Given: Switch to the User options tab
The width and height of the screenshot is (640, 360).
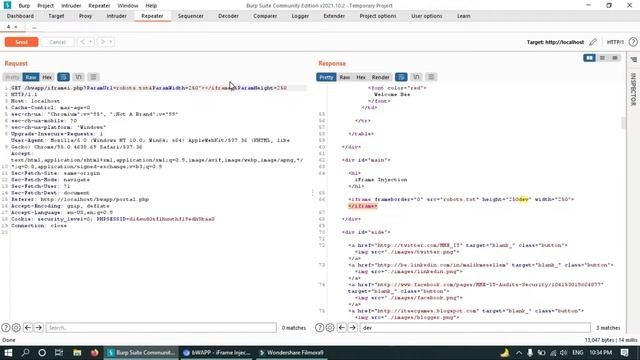Looking at the screenshot, I should tap(427, 16).
